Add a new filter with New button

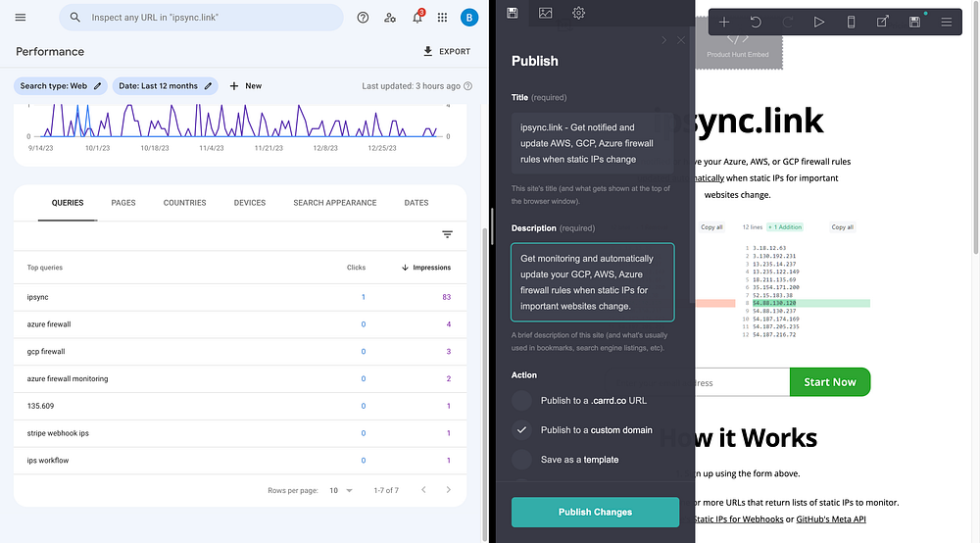(x=246, y=86)
